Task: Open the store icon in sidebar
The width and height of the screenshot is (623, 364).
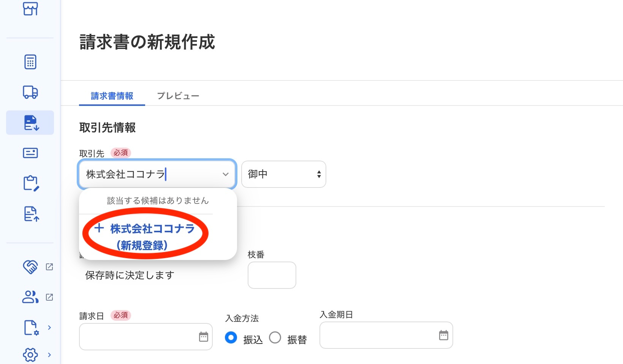Action: (x=30, y=8)
